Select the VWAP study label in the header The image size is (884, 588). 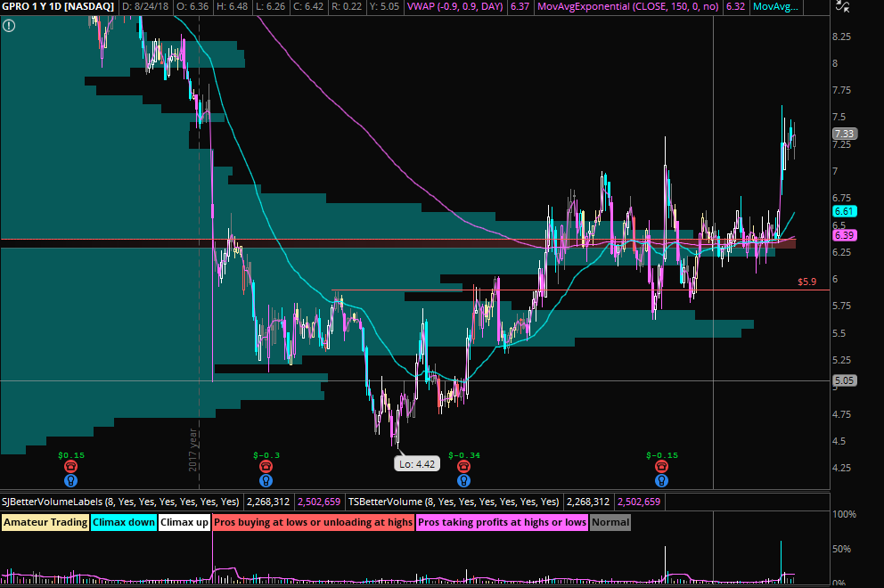tap(455, 7)
